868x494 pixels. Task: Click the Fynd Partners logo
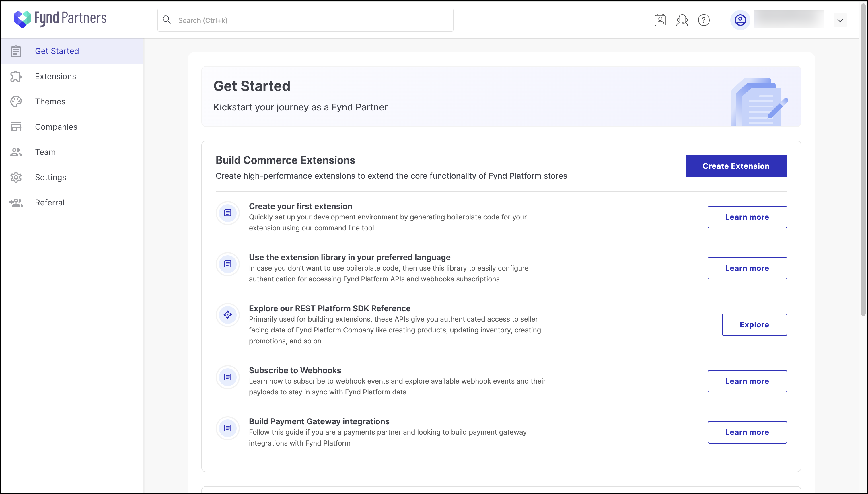point(60,19)
